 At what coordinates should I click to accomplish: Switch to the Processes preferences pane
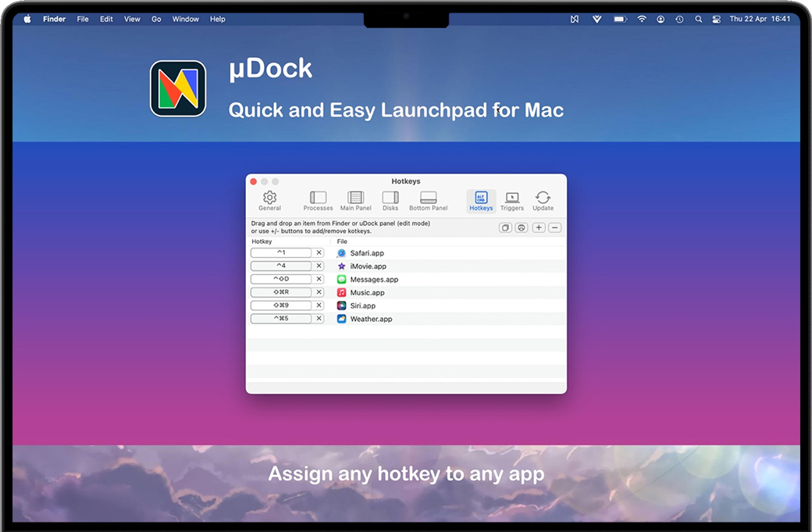coord(318,201)
